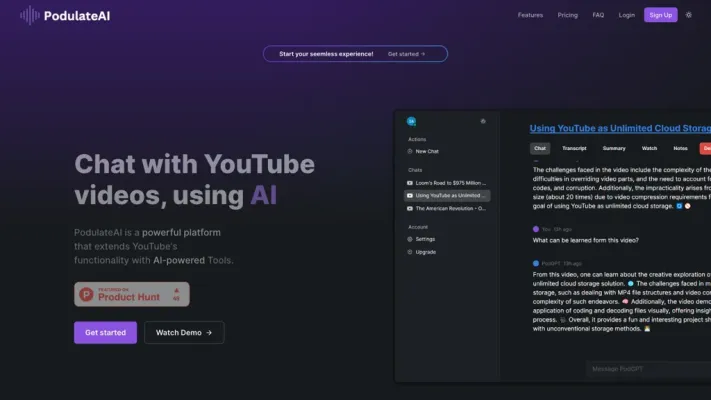Screen dimensions: 711x400
Task: Click the PodulateAI waveform logo icon
Action: click(30, 15)
